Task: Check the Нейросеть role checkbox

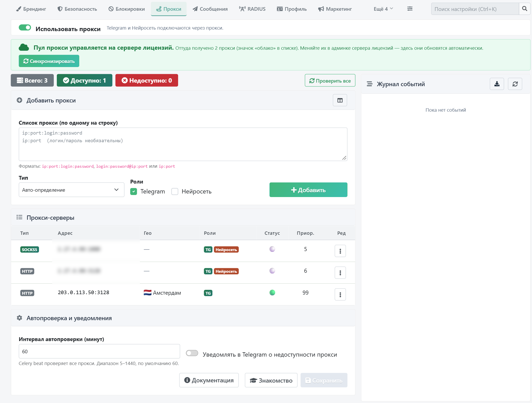Action: pyautogui.click(x=175, y=191)
